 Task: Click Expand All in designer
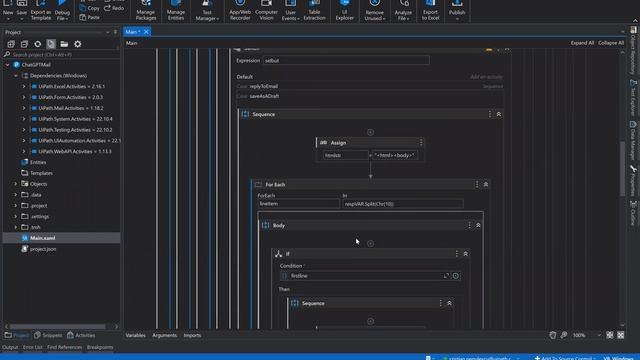582,43
